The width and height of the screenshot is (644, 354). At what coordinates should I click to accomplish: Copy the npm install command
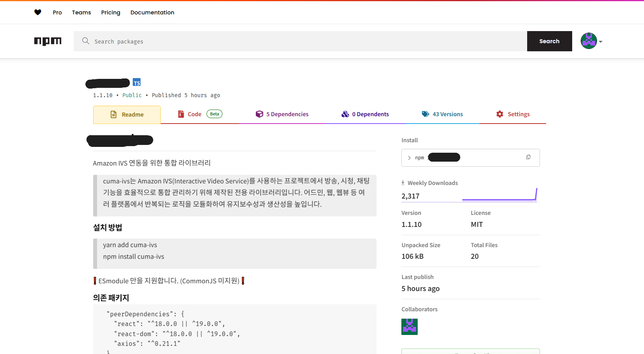528,157
